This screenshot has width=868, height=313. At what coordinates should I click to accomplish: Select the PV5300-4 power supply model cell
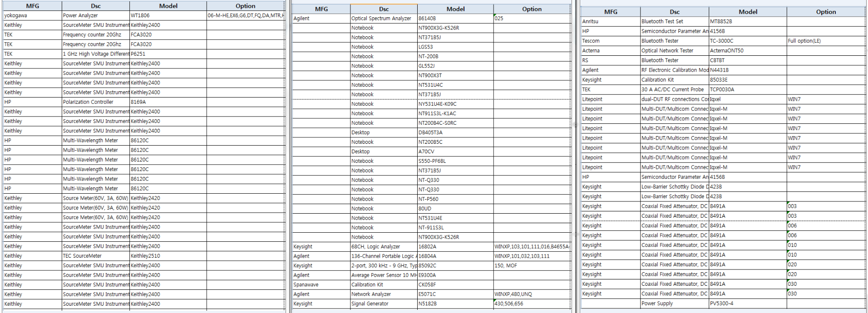[x=722, y=303]
